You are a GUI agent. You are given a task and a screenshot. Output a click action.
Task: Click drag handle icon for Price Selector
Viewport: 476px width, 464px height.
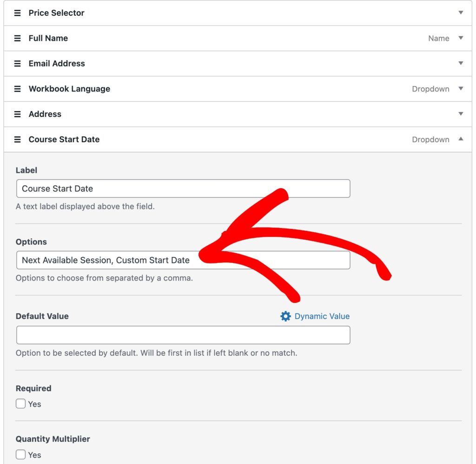coord(18,13)
